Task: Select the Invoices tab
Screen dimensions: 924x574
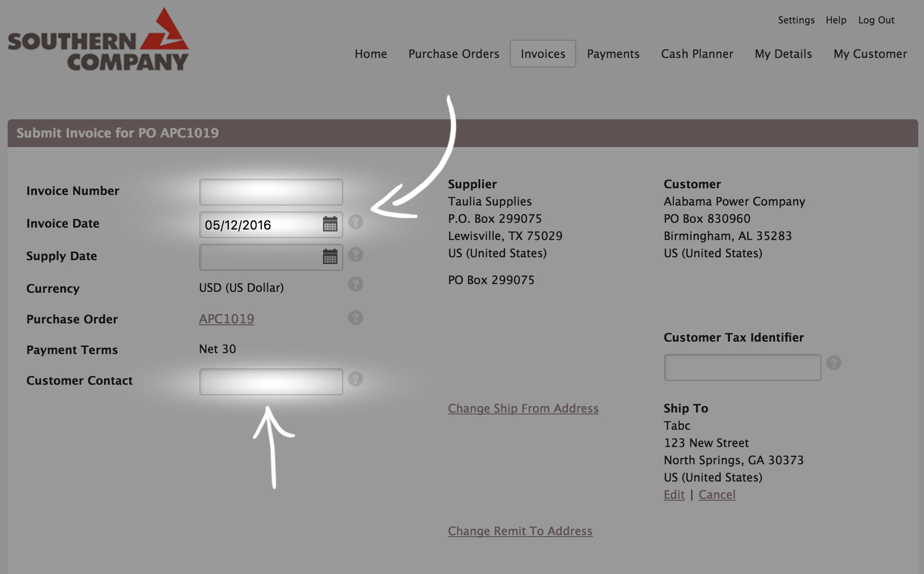Action: coord(543,54)
